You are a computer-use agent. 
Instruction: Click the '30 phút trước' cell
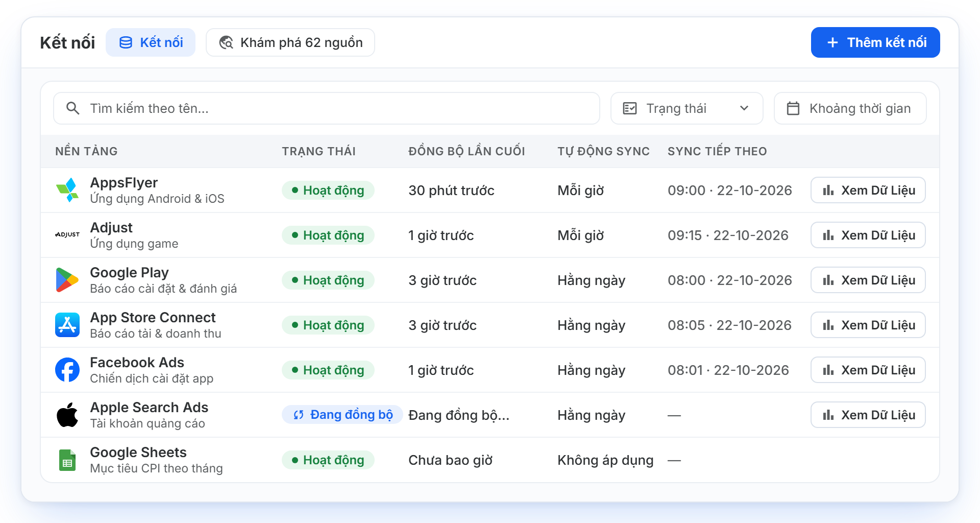[x=451, y=191]
